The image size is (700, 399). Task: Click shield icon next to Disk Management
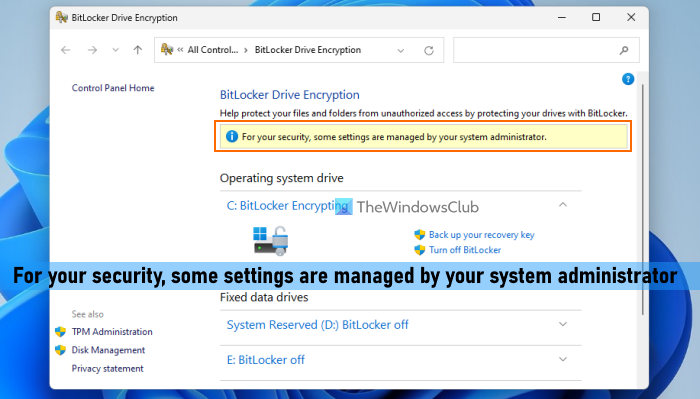click(x=60, y=350)
